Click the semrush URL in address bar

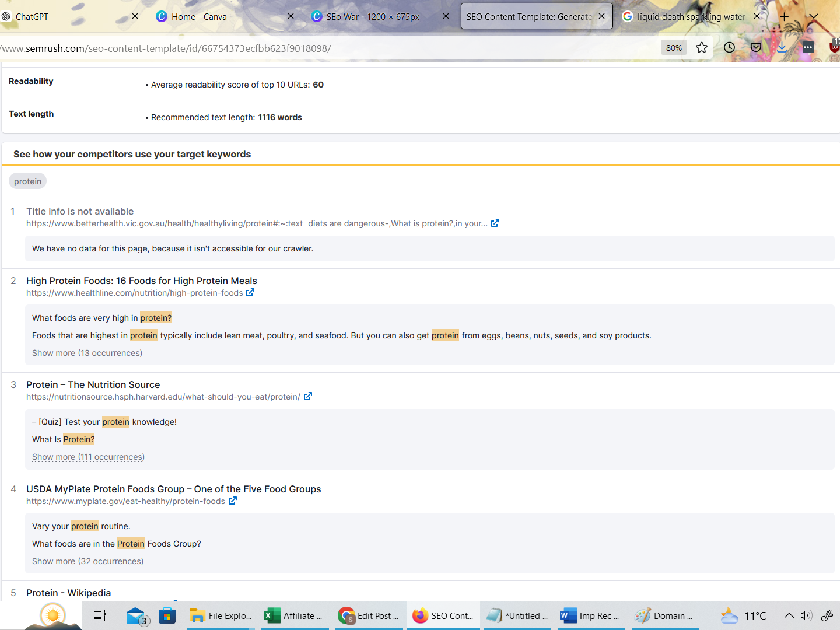pos(166,48)
